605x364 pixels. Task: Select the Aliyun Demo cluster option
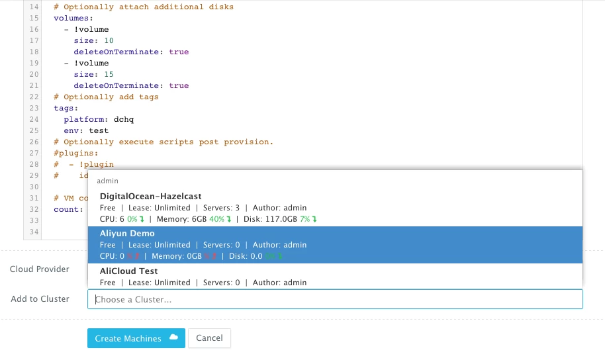coord(335,245)
